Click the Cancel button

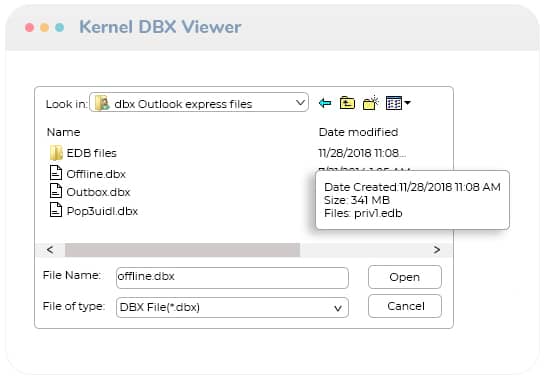click(x=405, y=306)
